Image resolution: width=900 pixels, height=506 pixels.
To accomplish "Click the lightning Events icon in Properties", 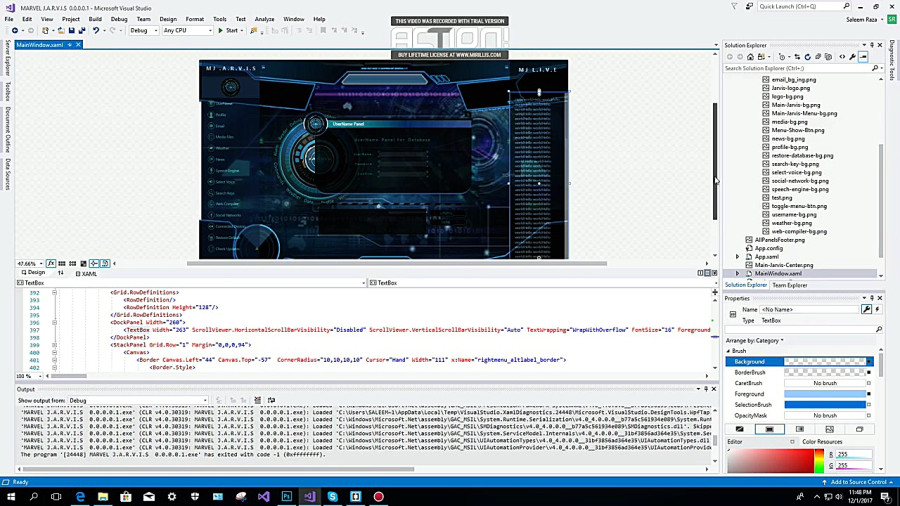I will tap(878, 310).
